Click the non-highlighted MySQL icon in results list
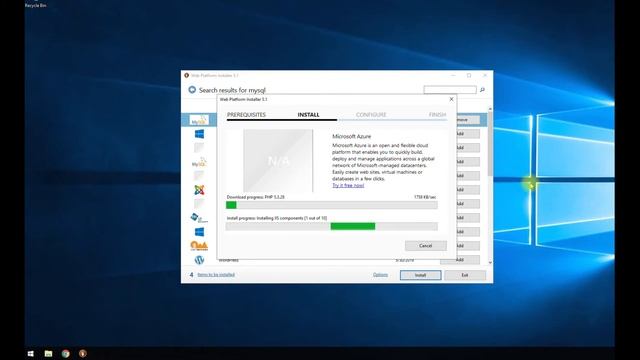The width and height of the screenshot is (640, 360). (x=199, y=162)
